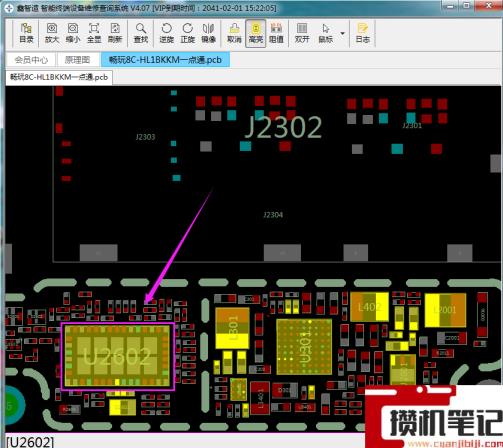
Task: Select the 全显 fit-all view icon
Action: (x=94, y=33)
